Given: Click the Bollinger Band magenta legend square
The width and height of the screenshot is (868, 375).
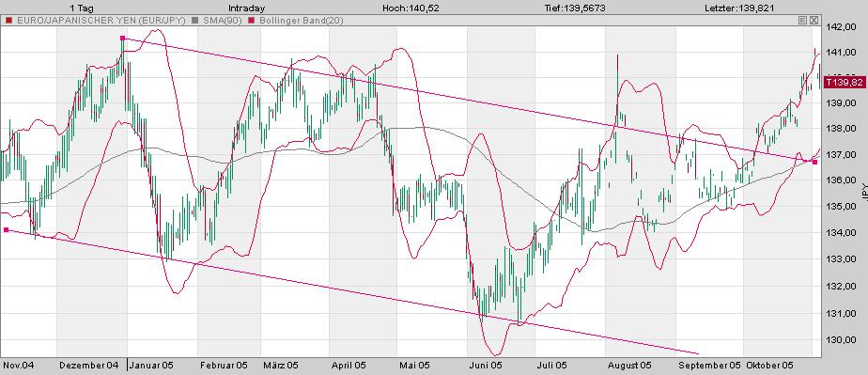Looking at the screenshot, I should pos(253,20).
